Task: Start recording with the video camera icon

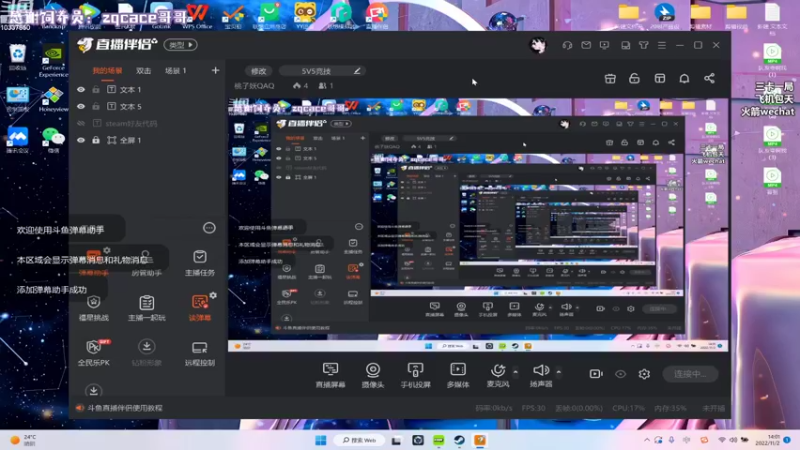Action: pos(596,374)
